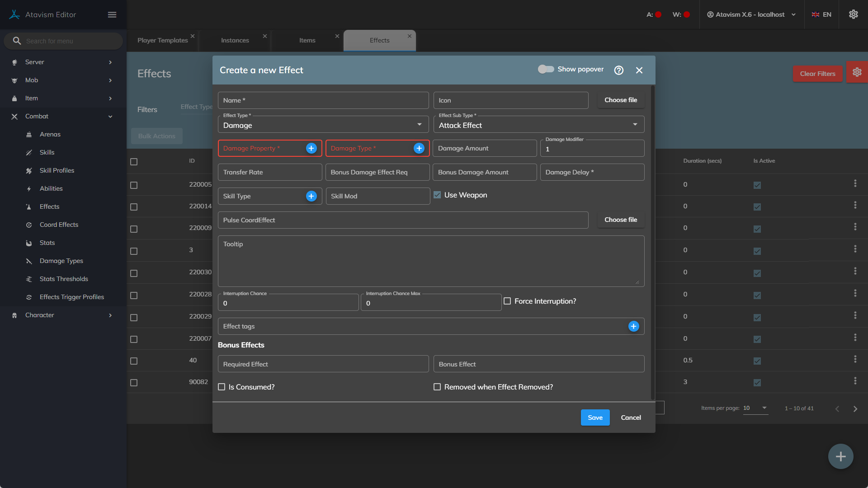Viewport: 868px width, 488px height.
Task: Add a Skill Type with plus icon
Action: (x=311, y=196)
